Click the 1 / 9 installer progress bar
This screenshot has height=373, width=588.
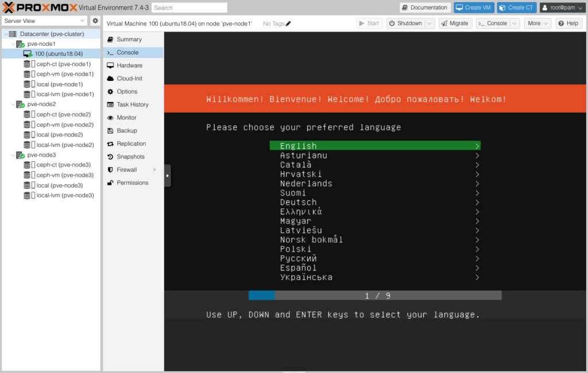point(375,296)
